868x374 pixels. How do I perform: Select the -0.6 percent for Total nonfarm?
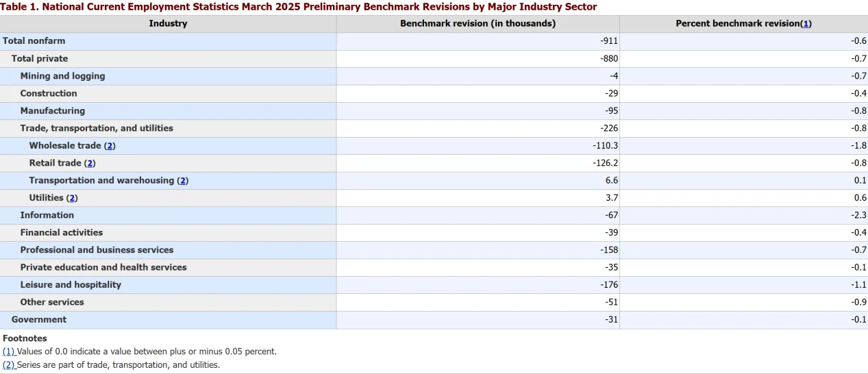[x=858, y=41]
